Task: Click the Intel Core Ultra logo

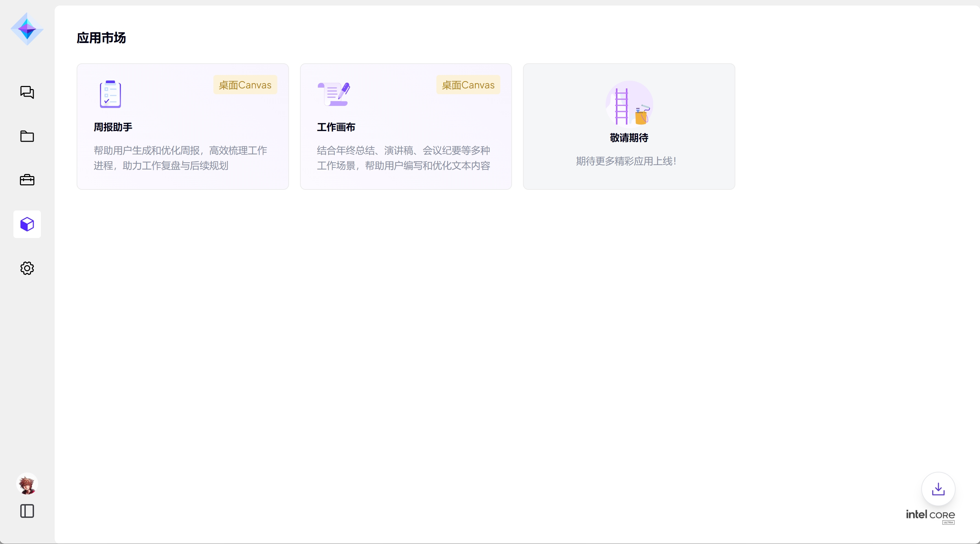Action: [x=930, y=516]
